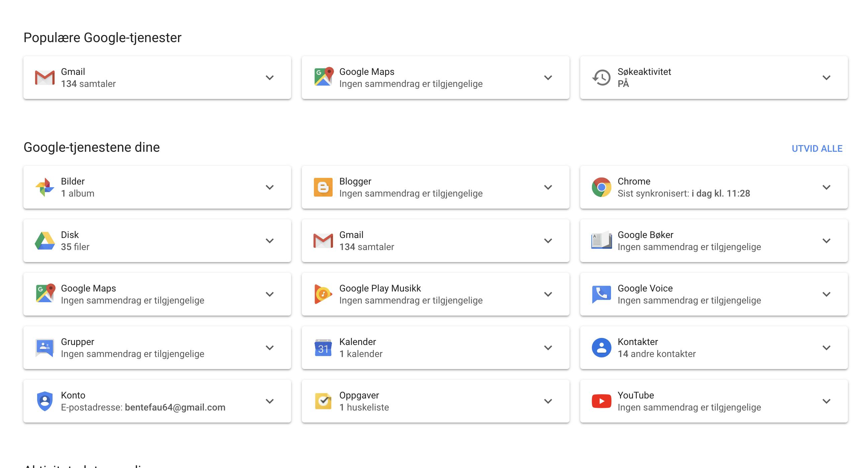Expand the Konto card chevron
The height and width of the screenshot is (468, 868).
coord(270,401)
